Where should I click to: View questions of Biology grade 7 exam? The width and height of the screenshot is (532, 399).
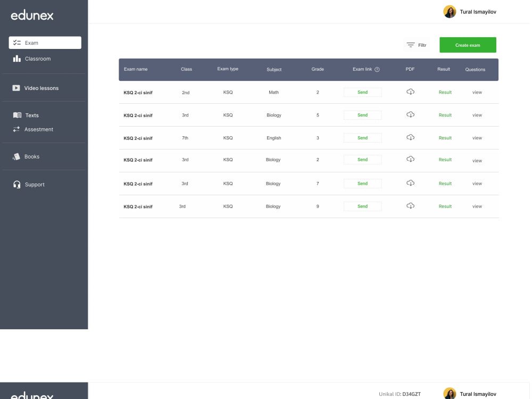(477, 184)
